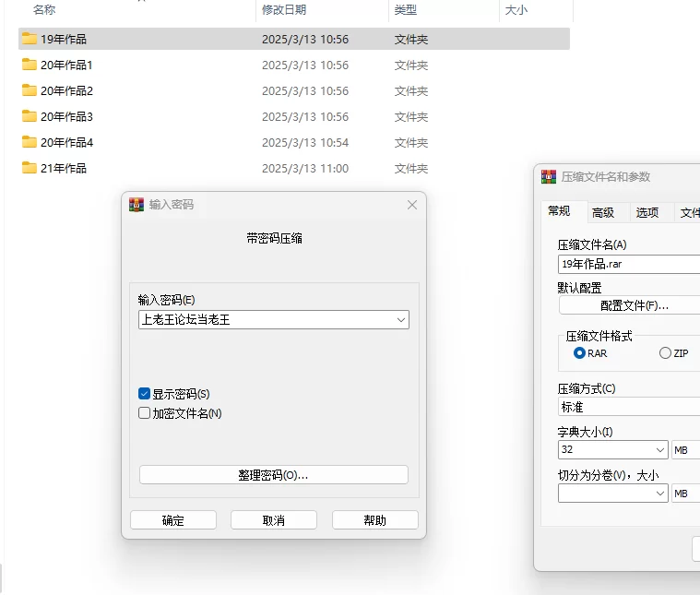
Task: Open 整理密码(O)... button
Action: [x=274, y=474]
